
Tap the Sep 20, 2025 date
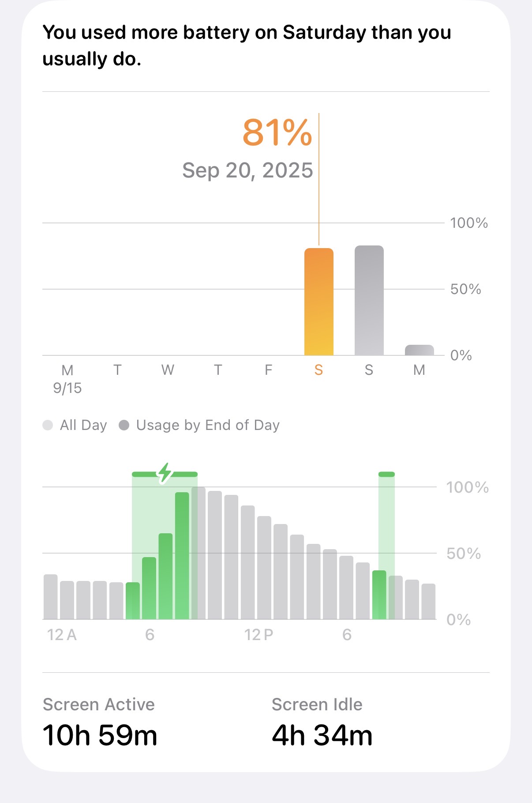pyautogui.click(x=247, y=170)
